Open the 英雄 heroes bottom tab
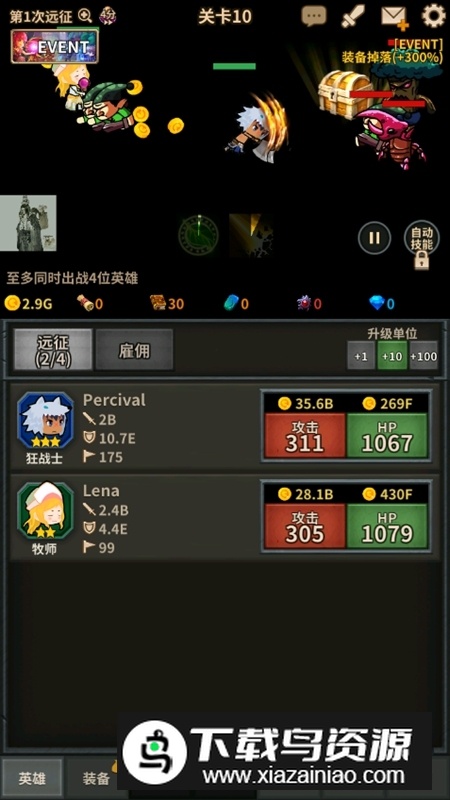This screenshot has width=450, height=800. (x=32, y=779)
